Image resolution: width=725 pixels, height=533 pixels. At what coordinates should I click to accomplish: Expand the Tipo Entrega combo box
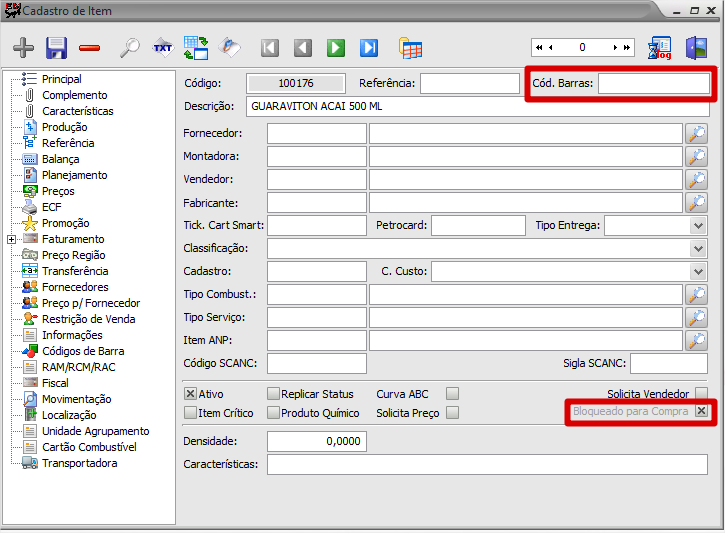pyautogui.click(x=698, y=226)
